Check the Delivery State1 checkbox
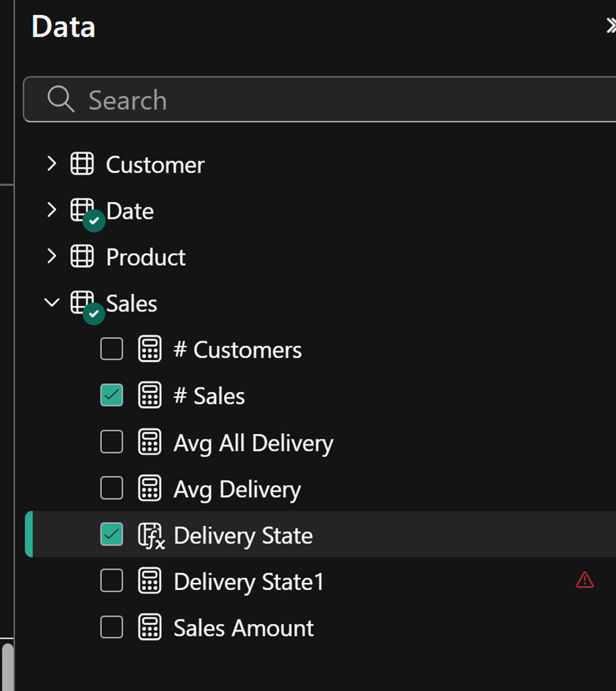Image resolution: width=616 pixels, height=691 pixels. point(112,581)
